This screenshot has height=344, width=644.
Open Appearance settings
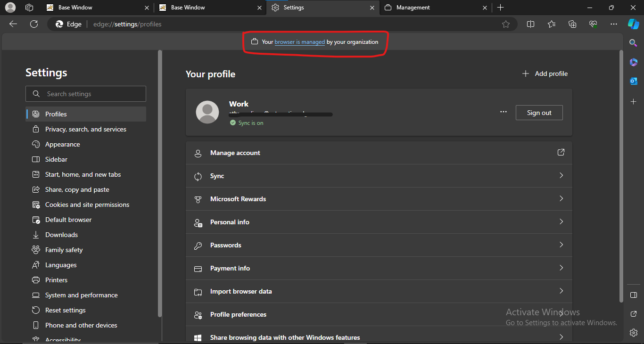pyautogui.click(x=86, y=144)
